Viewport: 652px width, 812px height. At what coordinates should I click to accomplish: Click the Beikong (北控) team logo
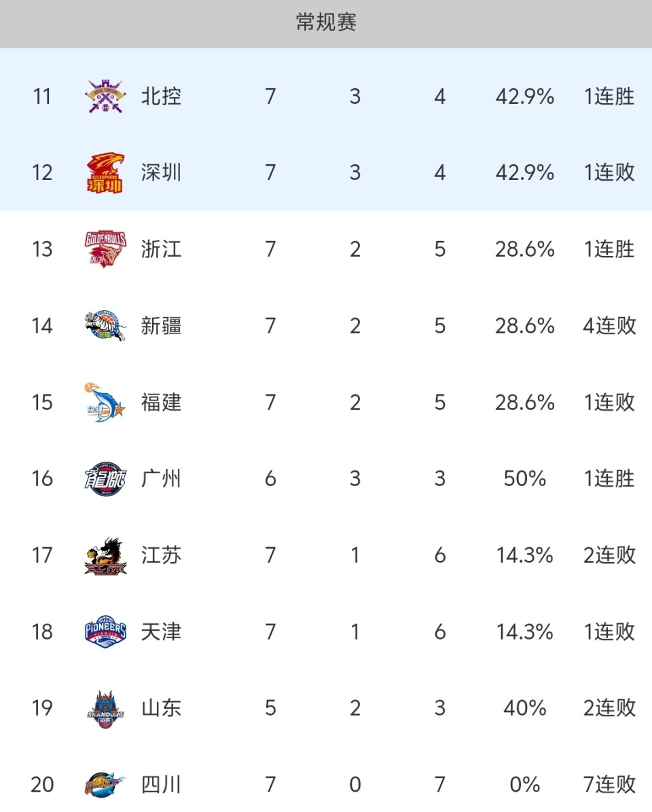105,97
